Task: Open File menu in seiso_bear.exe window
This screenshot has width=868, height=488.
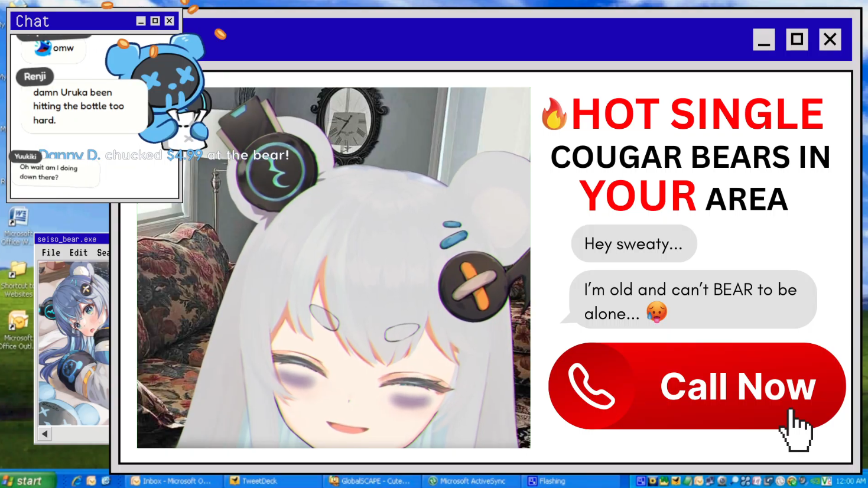Action: [51, 253]
